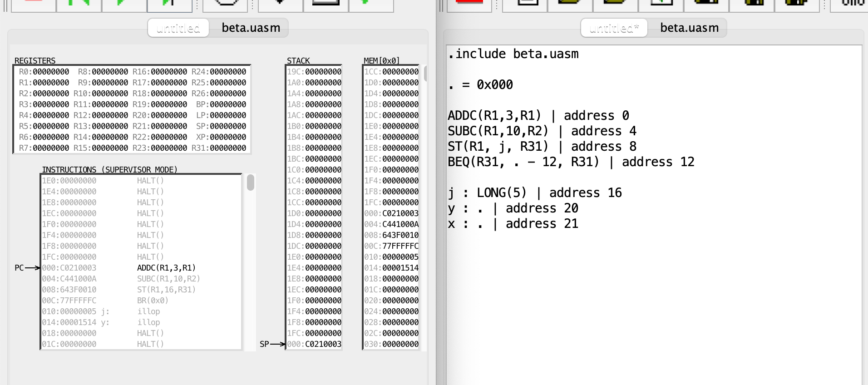Viewport: 868px width, 385px height.
Task: Click the j: illop row at address 010
Action: pyautogui.click(x=141, y=311)
